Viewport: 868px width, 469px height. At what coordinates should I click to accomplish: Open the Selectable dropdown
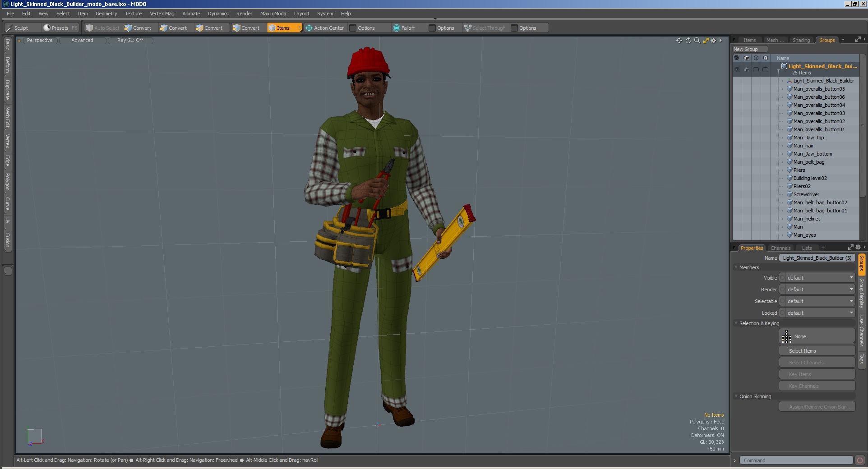click(x=820, y=301)
